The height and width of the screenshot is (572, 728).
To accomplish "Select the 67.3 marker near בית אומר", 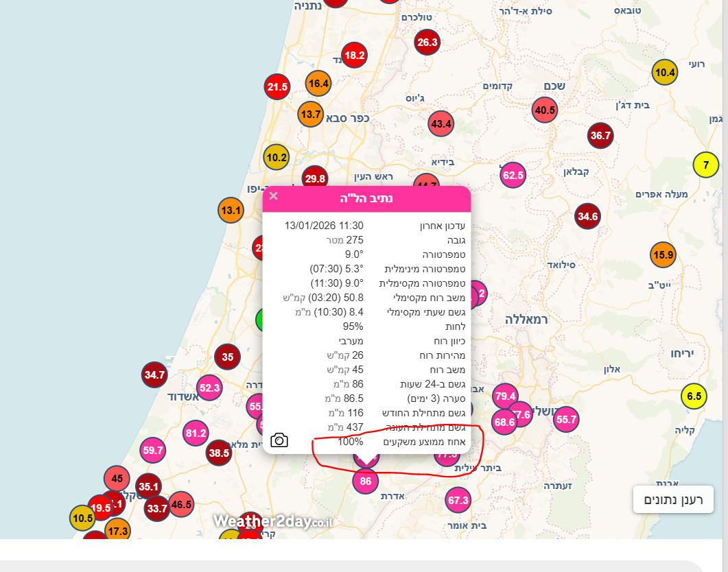I will [458, 500].
